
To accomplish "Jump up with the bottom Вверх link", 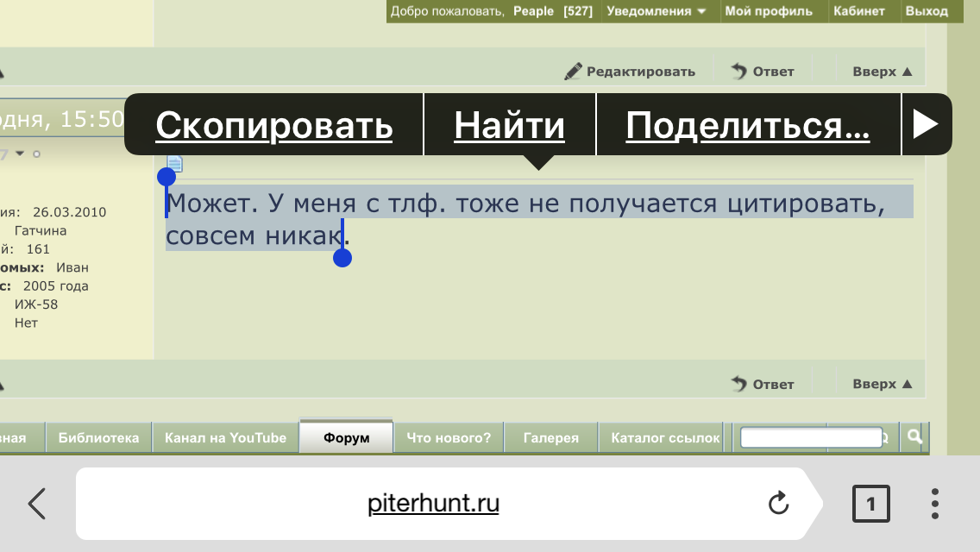I will coord(882,384).
